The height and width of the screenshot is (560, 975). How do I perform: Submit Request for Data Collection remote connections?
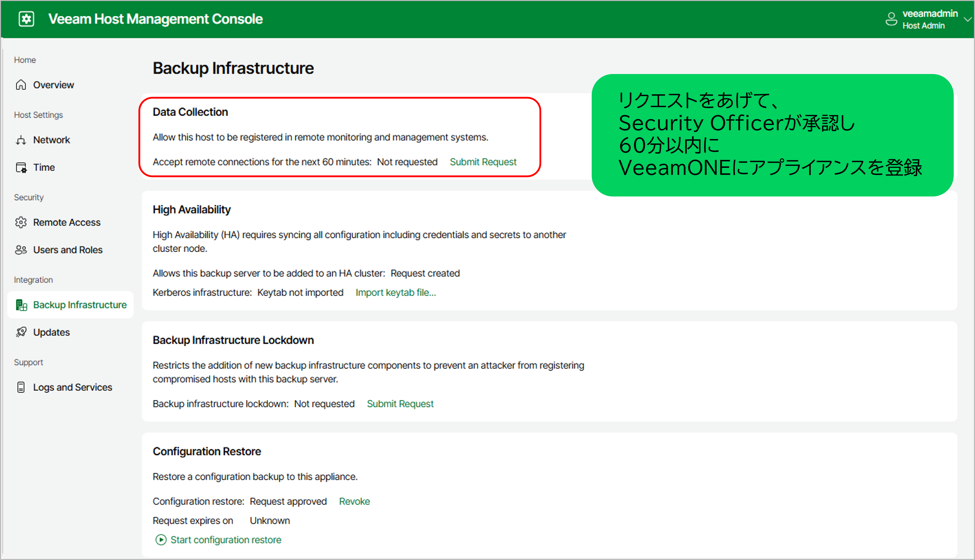(x=483, y=162)
